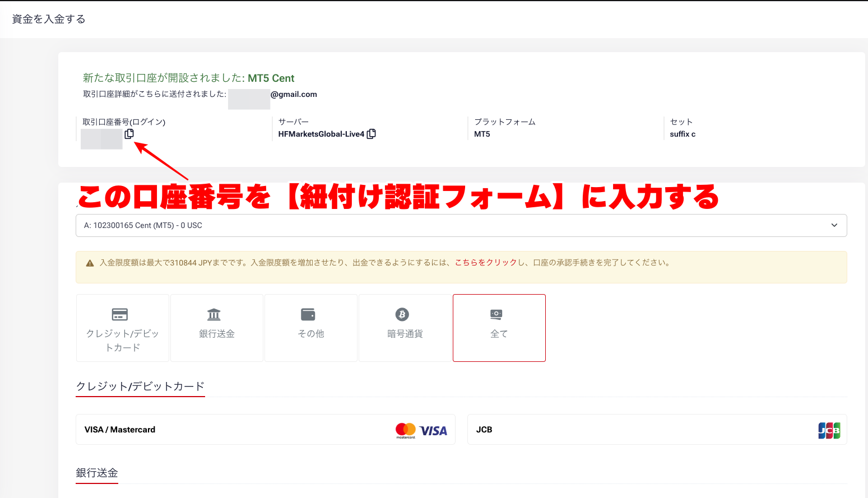Viewport: 868px width, 498px height.
Task: Click the クレジット/デビットカード section heading
Action: [140, 387]
